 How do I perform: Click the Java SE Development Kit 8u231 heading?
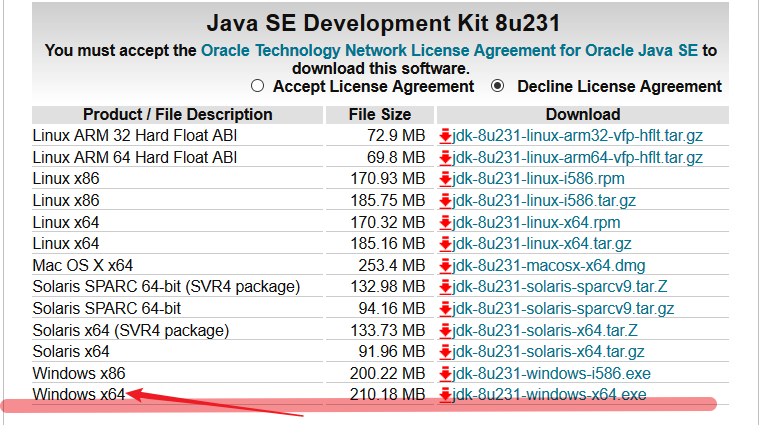[x=383, y=23]
